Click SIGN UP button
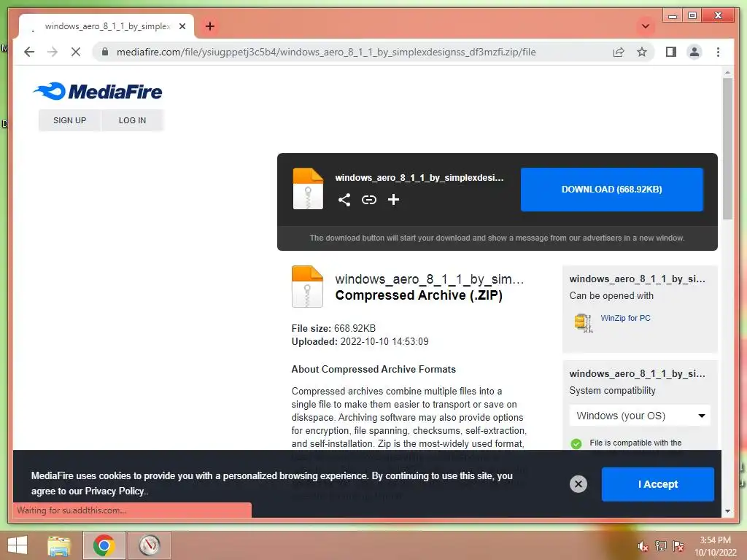747x560 pixels. click(69, 120)
